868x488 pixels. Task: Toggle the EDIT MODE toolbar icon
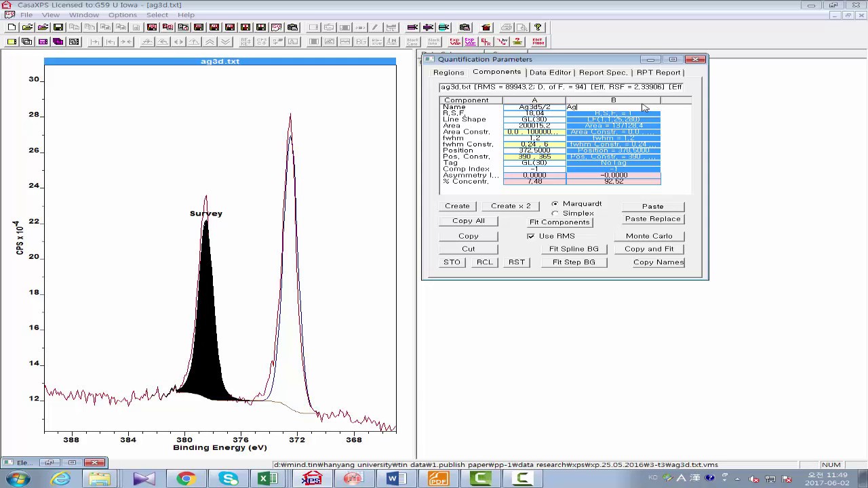538,41
